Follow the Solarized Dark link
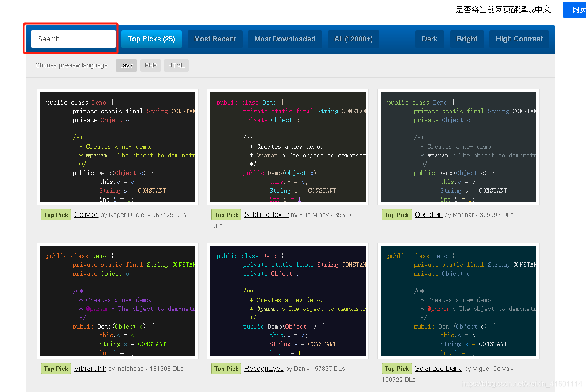 [439, 368]
